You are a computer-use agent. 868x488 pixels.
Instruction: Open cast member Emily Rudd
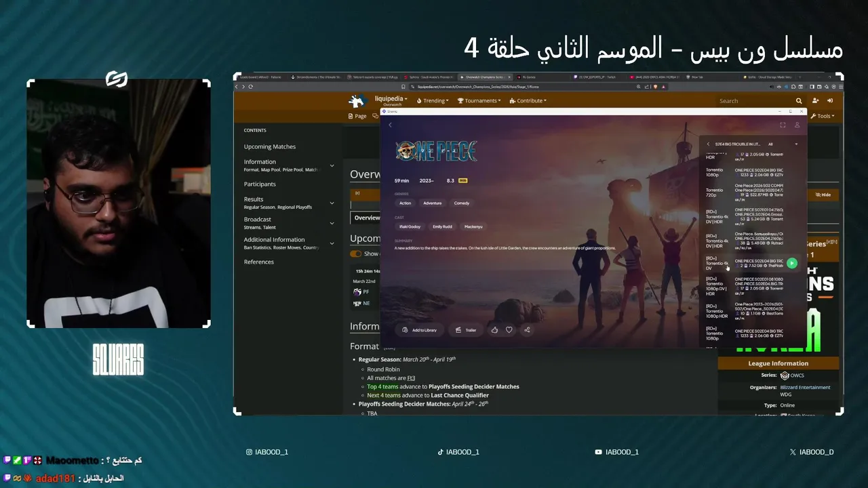coord(442,227)
